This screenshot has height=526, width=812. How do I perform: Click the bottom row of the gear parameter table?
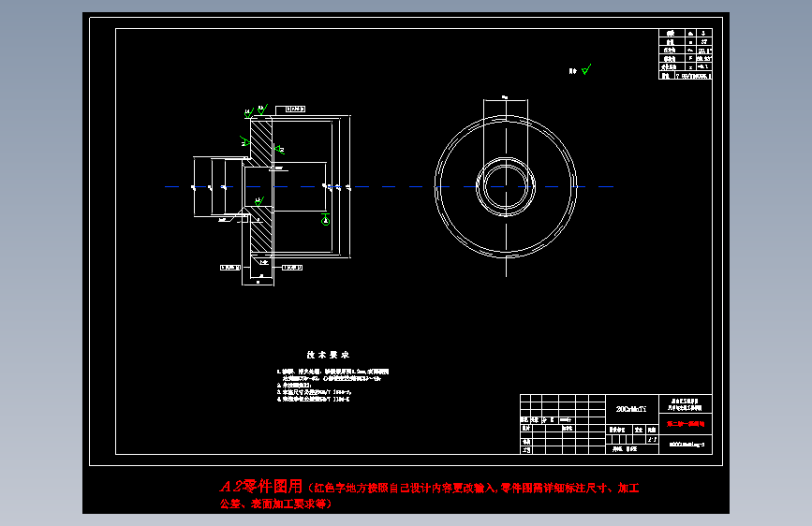[686, 76]
